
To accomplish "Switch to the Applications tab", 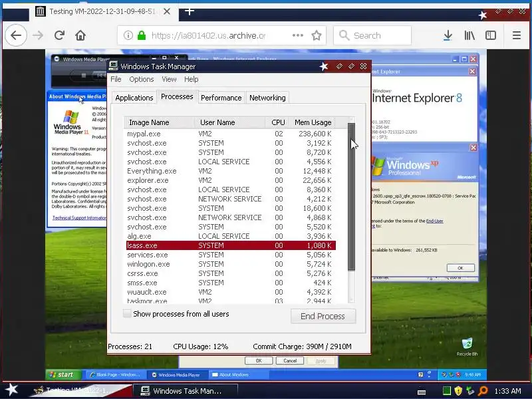I will (x=134, y=98).
